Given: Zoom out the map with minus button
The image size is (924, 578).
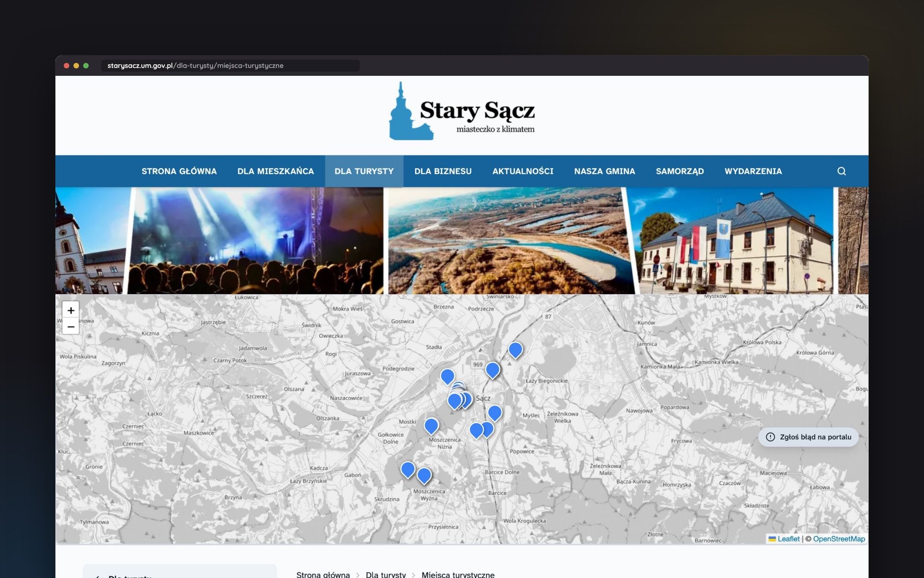Looking at the screenshot, I should 71,326.
